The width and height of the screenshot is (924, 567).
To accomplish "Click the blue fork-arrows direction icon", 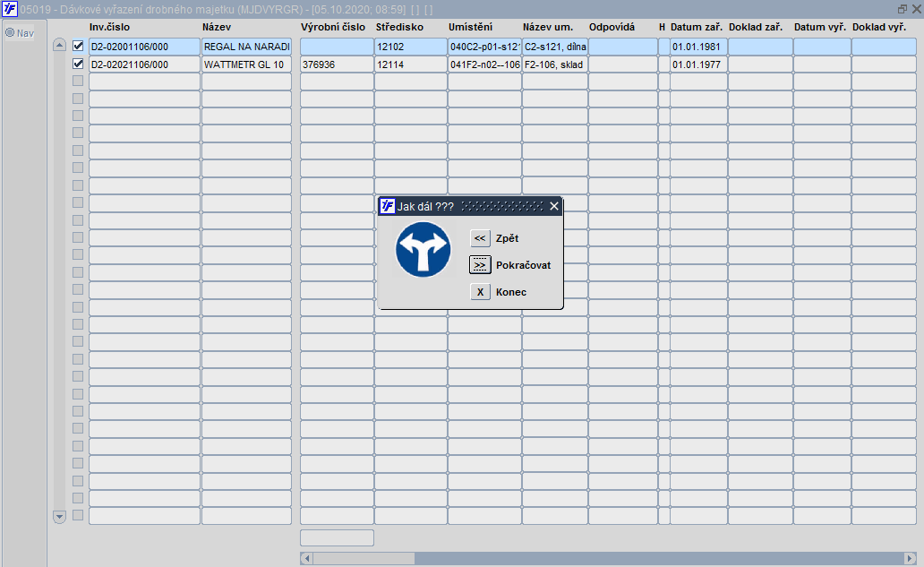I will tap(423, 250).
